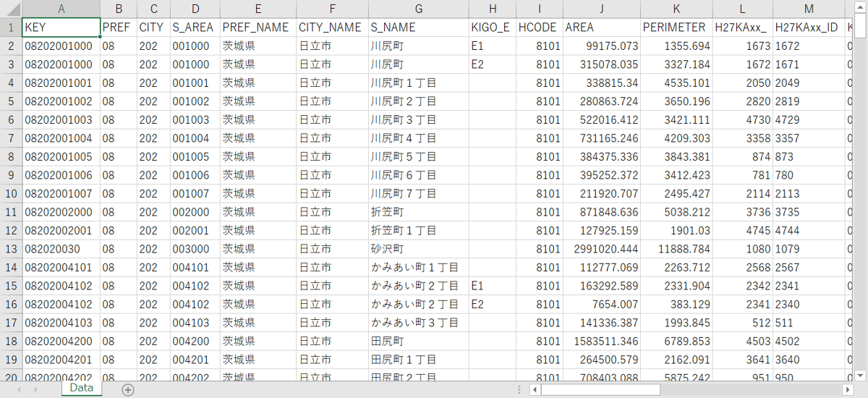
Task: Click the Select All corner triangle
Action: point(11,9)
